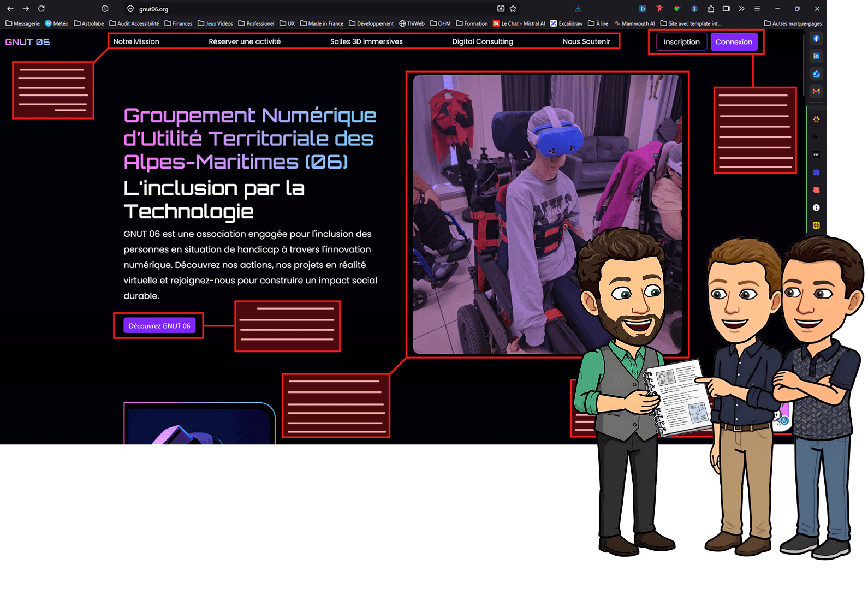Open the downloads arrow icon
The height and width of the screenshot is (595, 868).
pos(578,9)
